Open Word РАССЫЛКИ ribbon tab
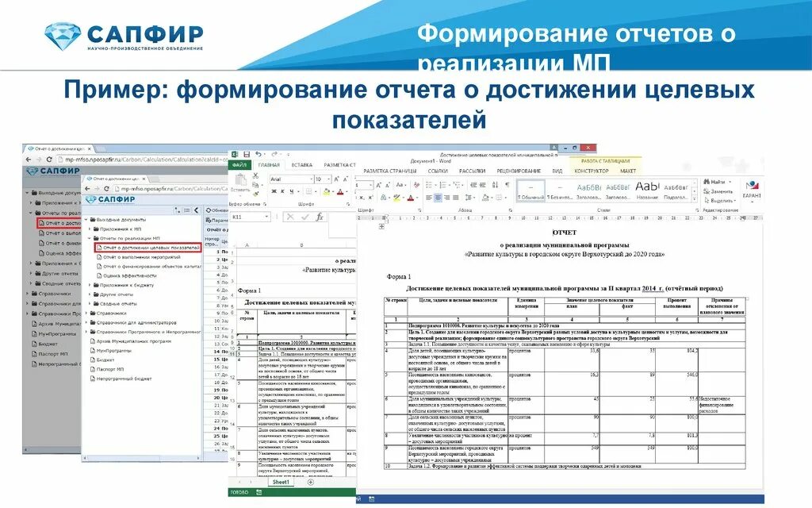This screenshot has height=508, width=812. tap(472, 171)
